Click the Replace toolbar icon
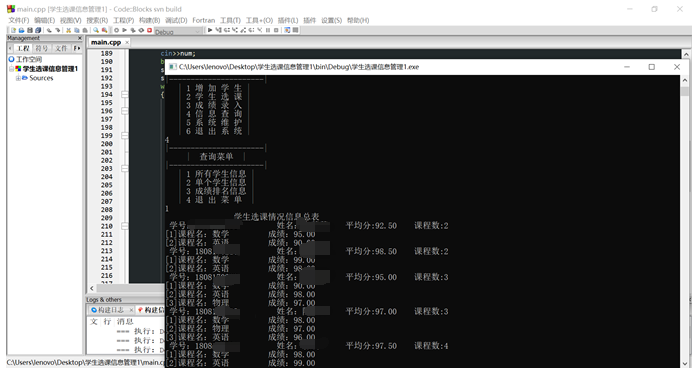This screenshot has width=692, height=369. [x=105, y=30]
